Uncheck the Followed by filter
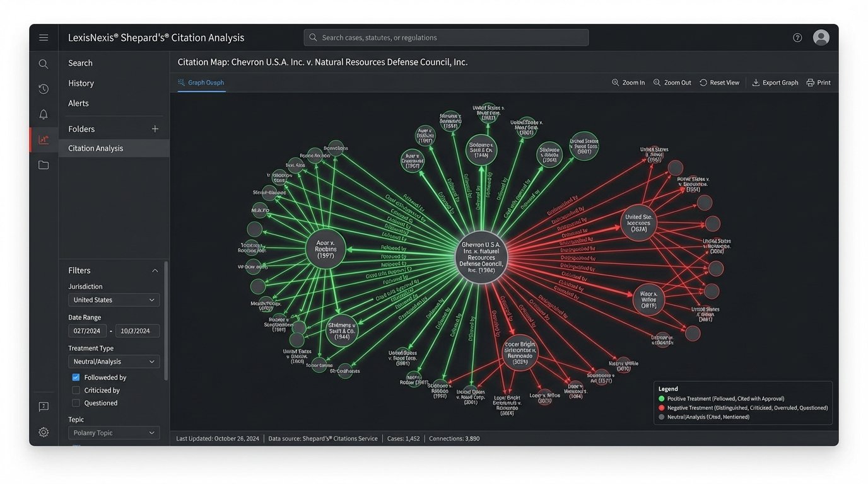This screenshot has width=868, height=484. coord(76,377)
